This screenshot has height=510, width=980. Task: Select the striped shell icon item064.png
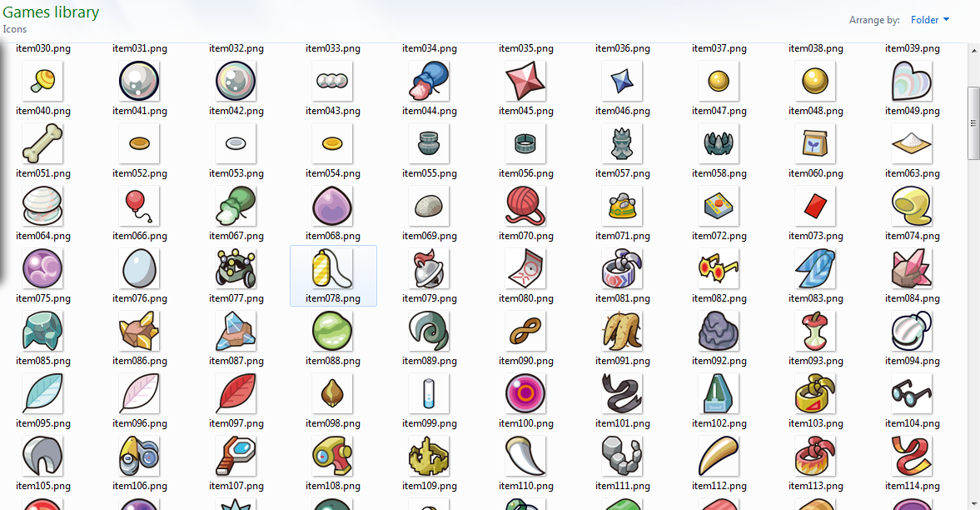click(x=42, y=206)
